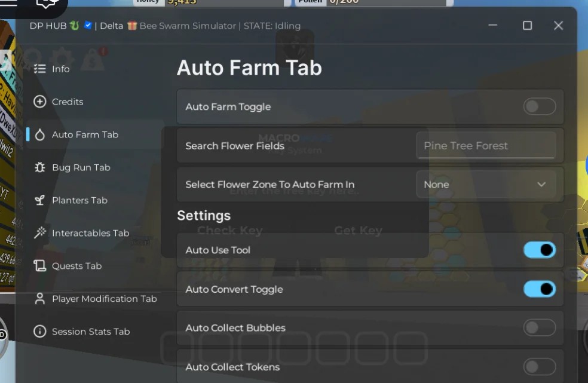This screenshot has width=588, height=383.
Task: Open the Planters Tab
Action: click(95, 200)
